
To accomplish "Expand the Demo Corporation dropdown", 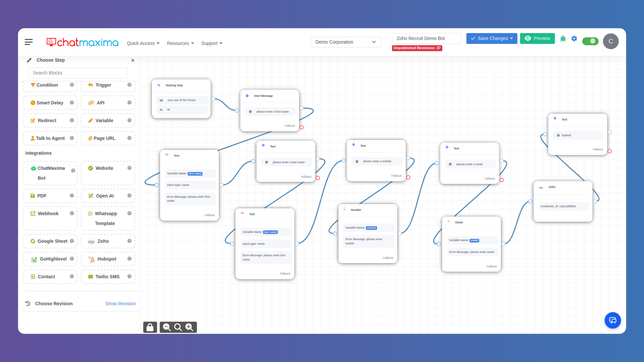I will (x=346, y=42).
